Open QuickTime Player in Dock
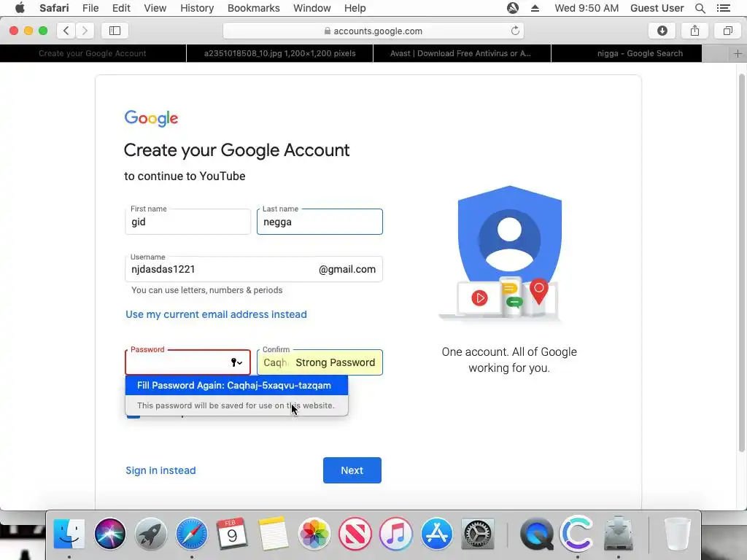 pos(536,534)
